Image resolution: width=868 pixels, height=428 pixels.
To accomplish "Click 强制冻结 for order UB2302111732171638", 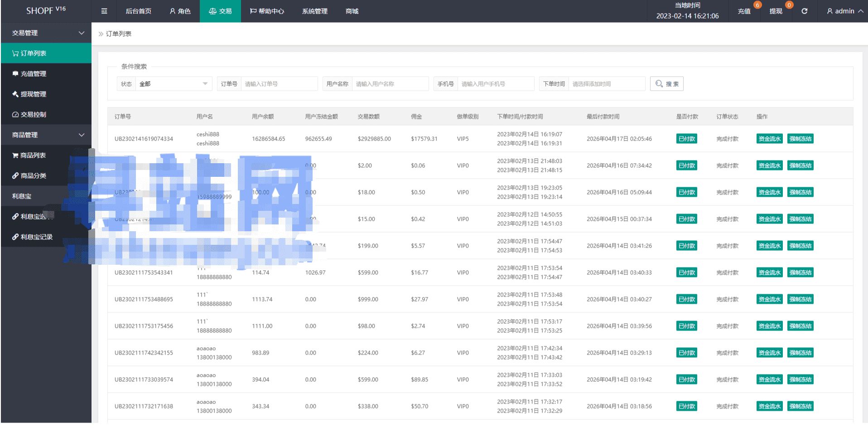I will click(800, 406).
